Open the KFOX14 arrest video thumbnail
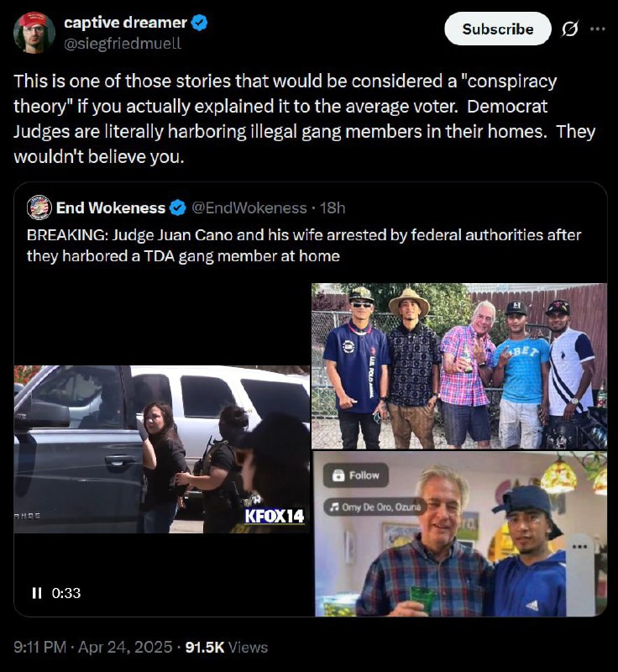The width and height of the screenshot is (618, 672). pyautogui.click(x=162, y=449)
